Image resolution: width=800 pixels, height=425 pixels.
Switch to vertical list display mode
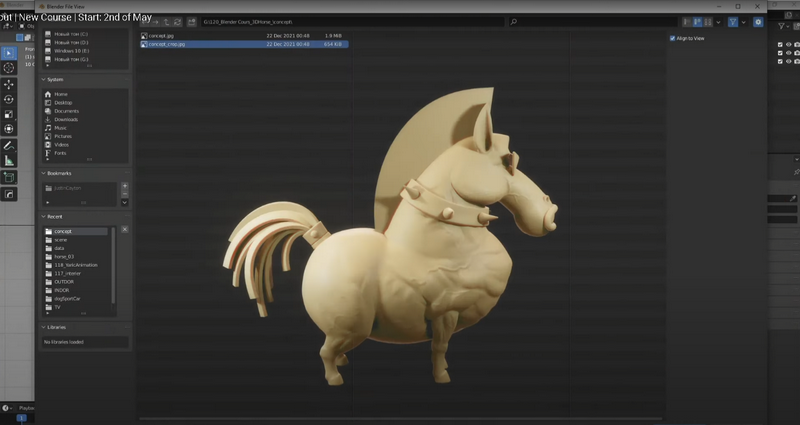pos(687,22)
